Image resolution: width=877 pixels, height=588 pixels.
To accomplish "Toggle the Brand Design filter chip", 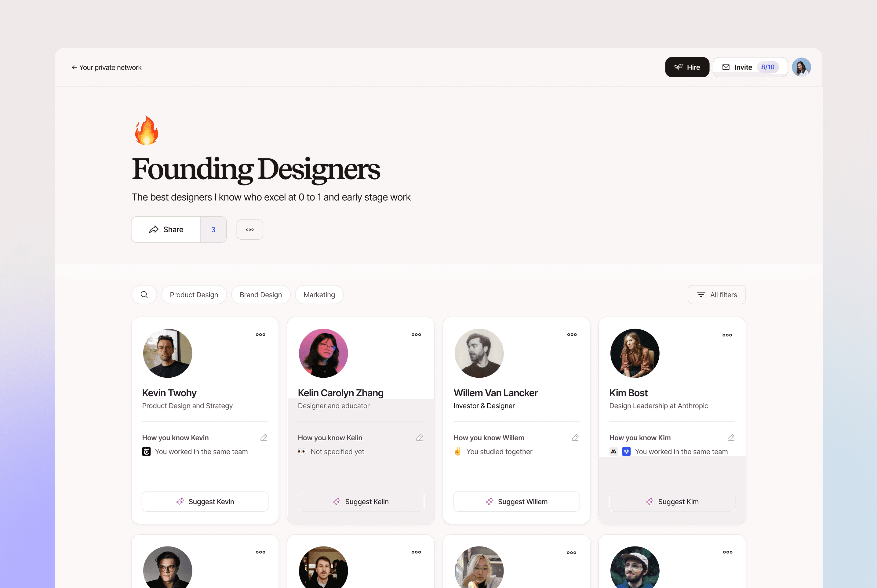I will 261,295.
